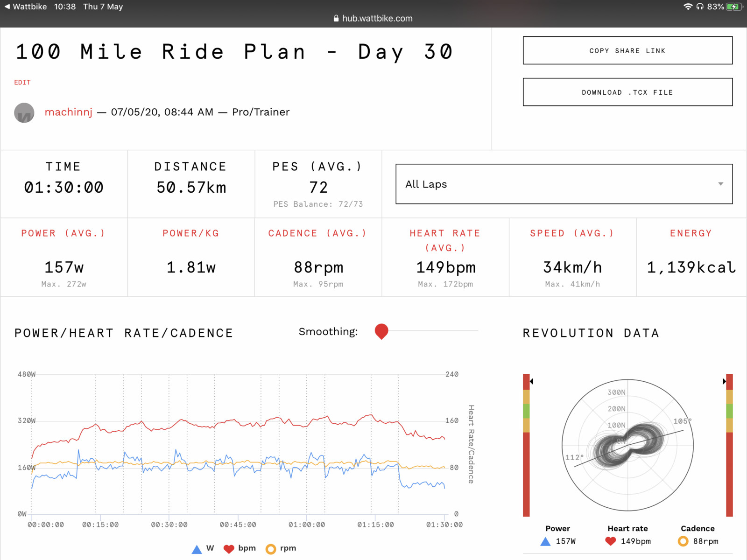Open the machinnj username link
Screen dimensions: 747x560
point(69,112)
